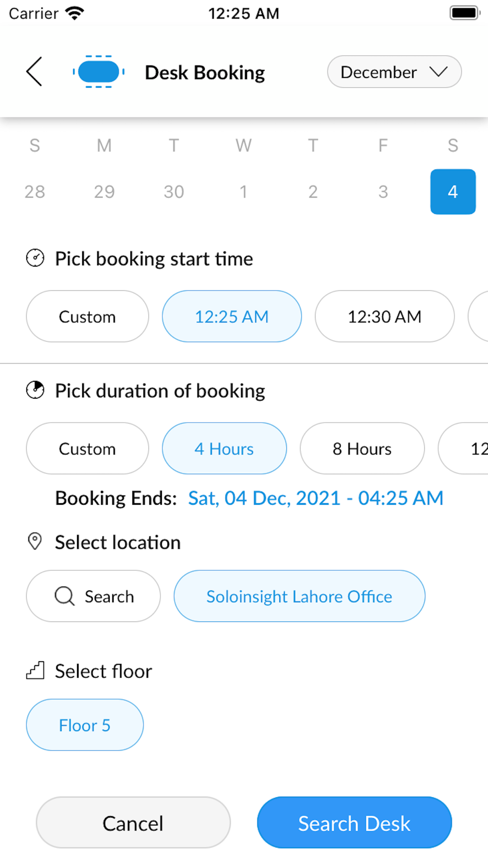The image size is (488, 868).
Task: Open the December month dropdown
Action: tap(394, 72)
